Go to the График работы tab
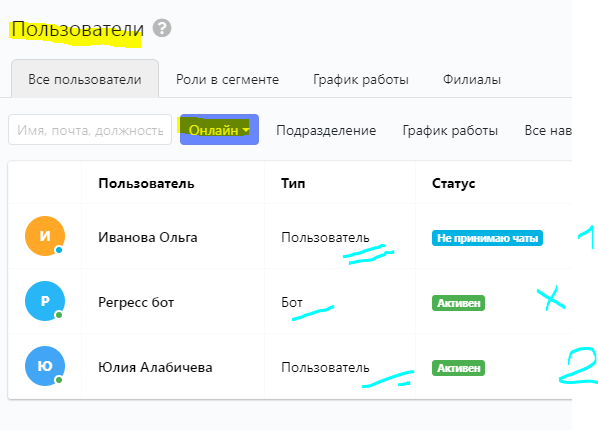 361,79
